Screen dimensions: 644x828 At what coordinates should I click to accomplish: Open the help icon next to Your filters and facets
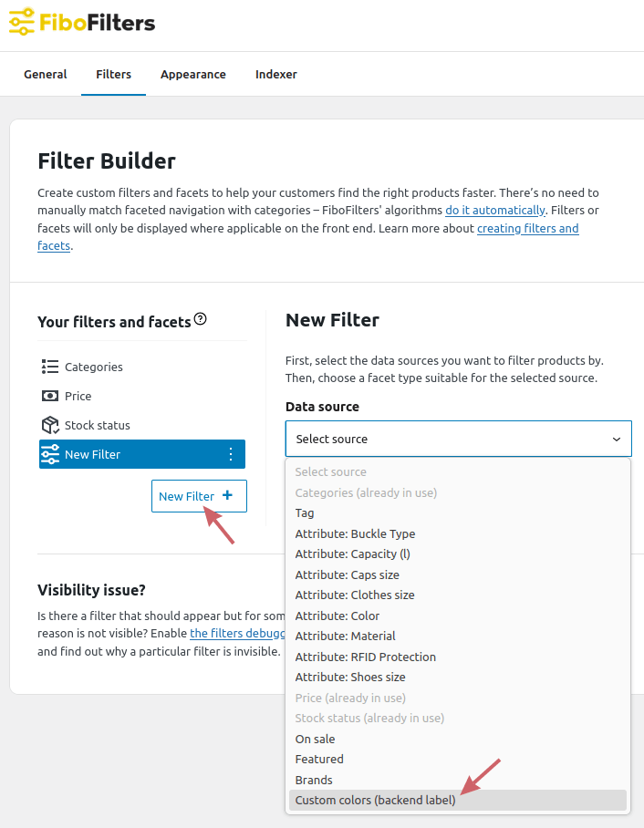(x=201, y=318)
